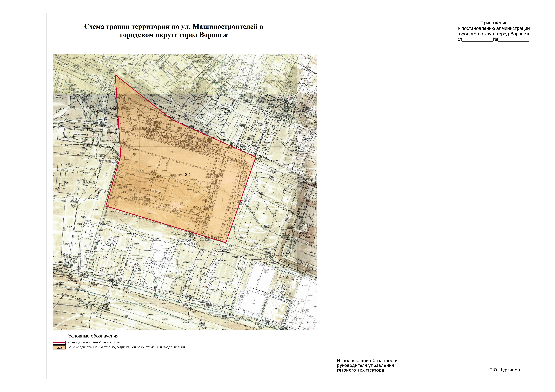Click the 'зона среднеэтажной застройки' legend description

coord(126,347)
